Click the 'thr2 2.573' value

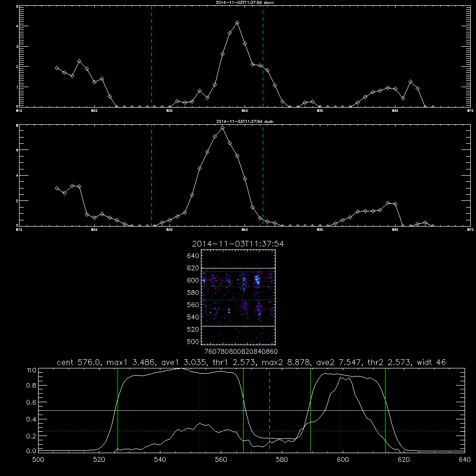(x=389, y=362)
